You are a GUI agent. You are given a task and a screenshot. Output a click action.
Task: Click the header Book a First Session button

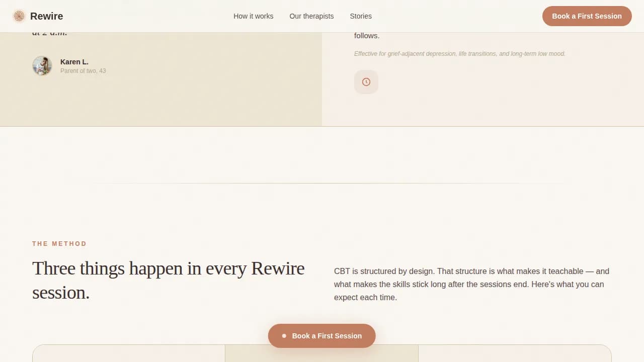click(x=587, y=16)
